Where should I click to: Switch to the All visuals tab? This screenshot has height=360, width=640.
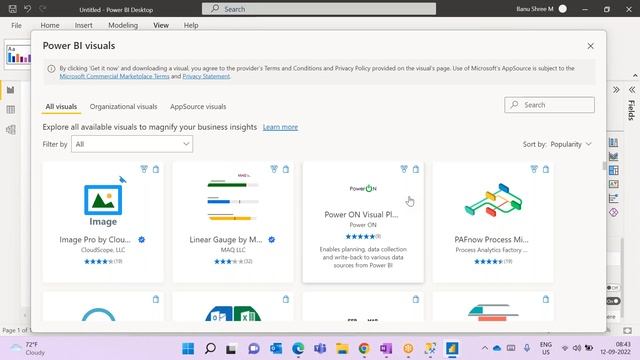coord(61,107)
